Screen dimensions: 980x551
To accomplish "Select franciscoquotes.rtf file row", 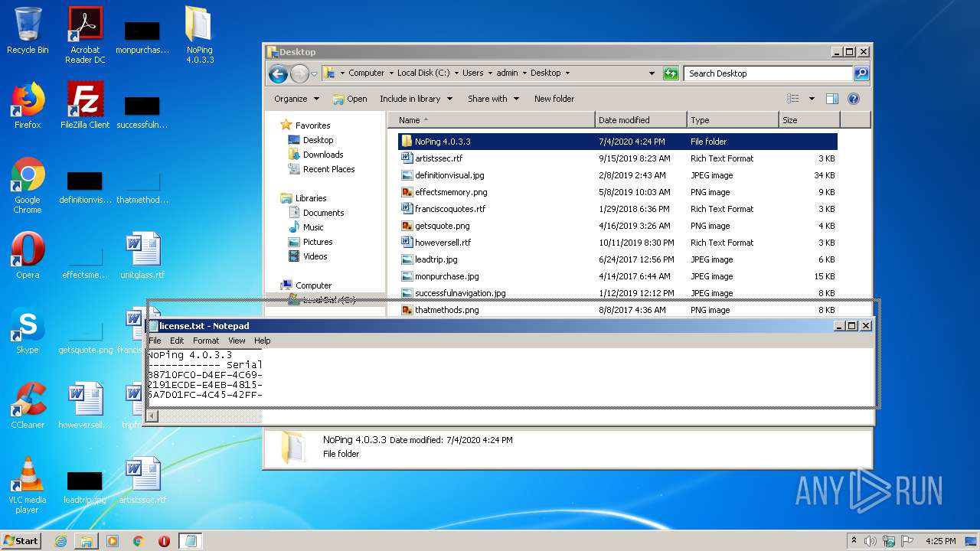I will [618, 209].
